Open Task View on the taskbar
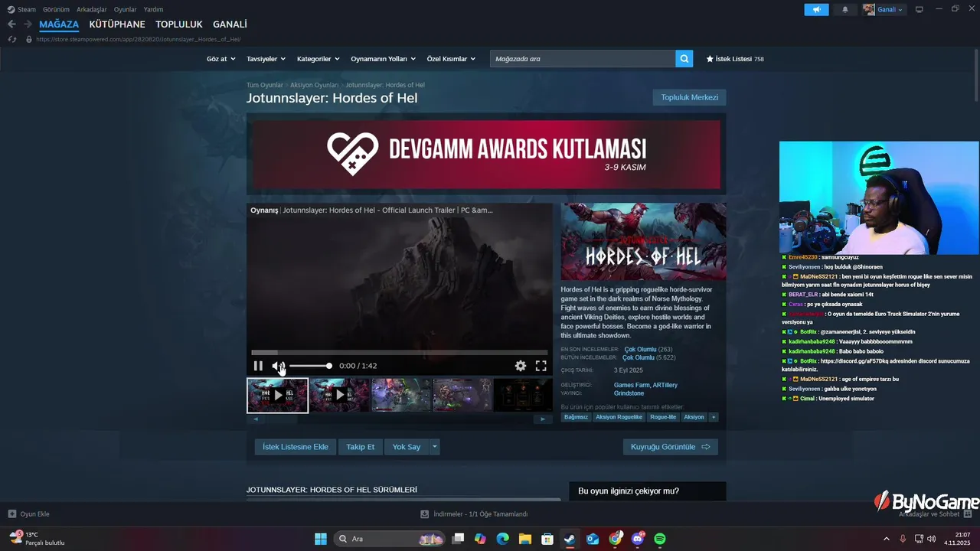Viewport: 980px width, 551px height. click(x=458, y=539)
